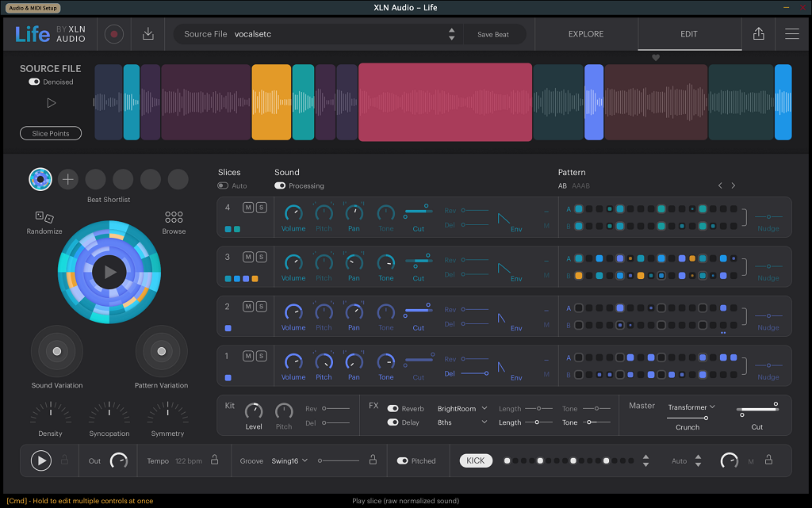The height and width of the screenshot is (508, 812).
Task: Click the heart favorite icon
Action: tap(656, 58)
